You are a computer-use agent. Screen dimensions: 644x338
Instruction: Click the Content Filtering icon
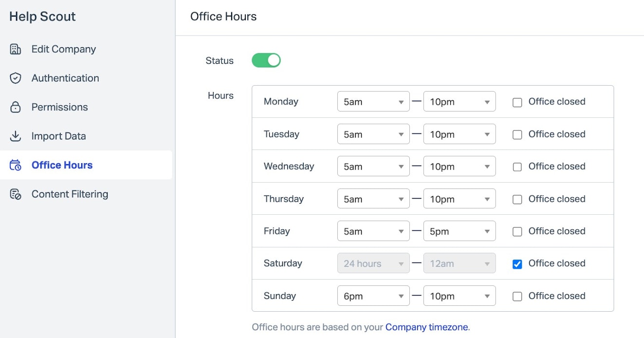(x=16, y=194)
